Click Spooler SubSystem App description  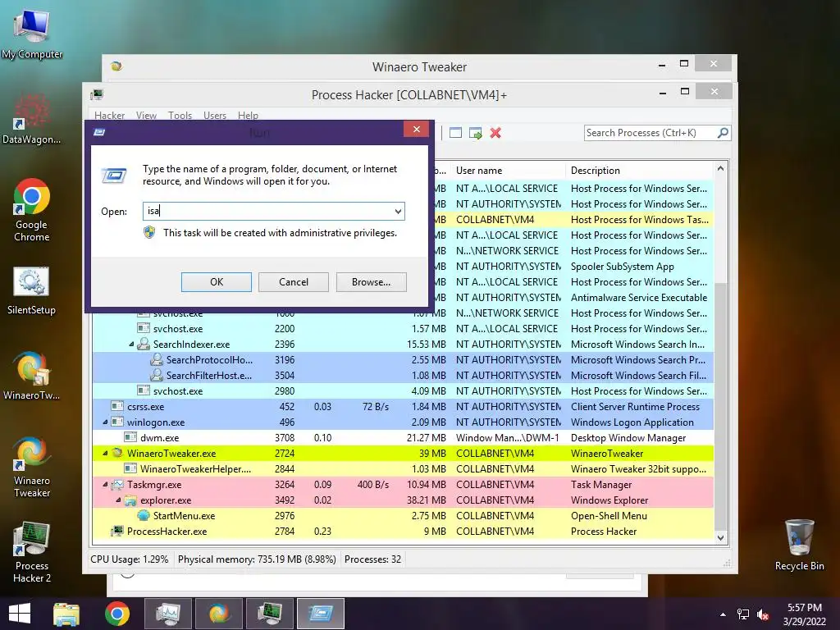tap(622, 267)
